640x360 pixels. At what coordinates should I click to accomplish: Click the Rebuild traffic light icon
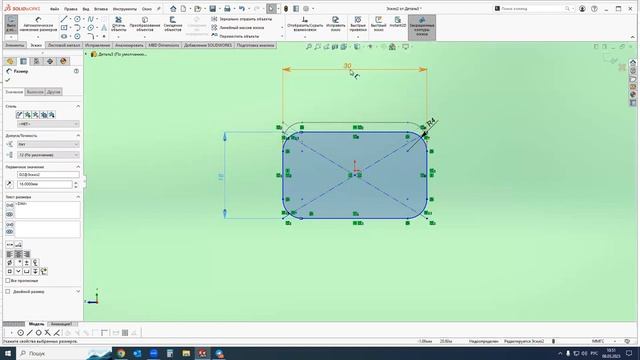coord(286,9)
